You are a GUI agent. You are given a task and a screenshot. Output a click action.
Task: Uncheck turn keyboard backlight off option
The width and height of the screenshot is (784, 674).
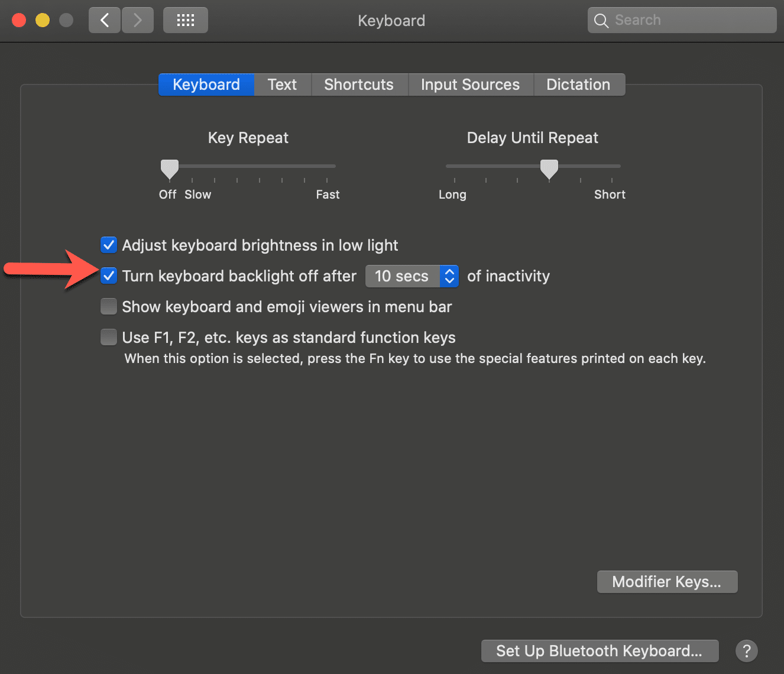[109, 276]
